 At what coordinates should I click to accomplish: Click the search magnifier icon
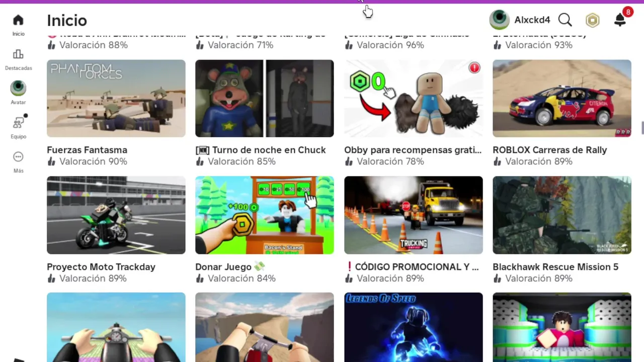[565, 20]
